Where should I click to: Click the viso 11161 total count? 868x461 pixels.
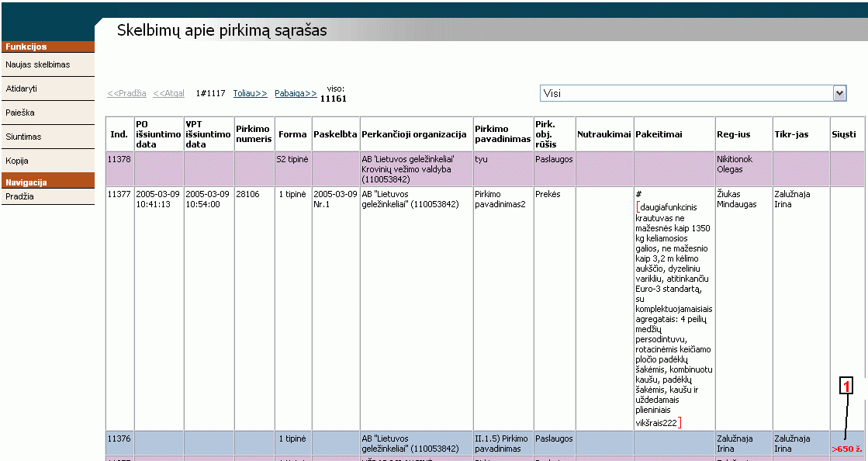[334, 94]
